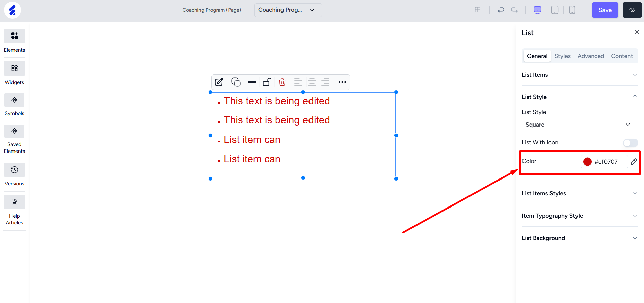Open the Saved Elements icon
The width and height of the screenshot is (644, 303).
15,131
